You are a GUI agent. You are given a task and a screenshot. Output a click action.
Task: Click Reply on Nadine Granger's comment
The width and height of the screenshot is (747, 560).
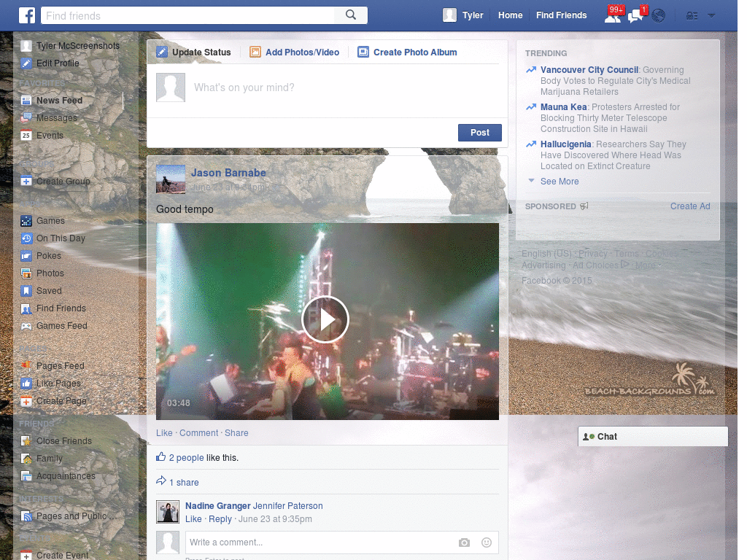pos(220,519)
